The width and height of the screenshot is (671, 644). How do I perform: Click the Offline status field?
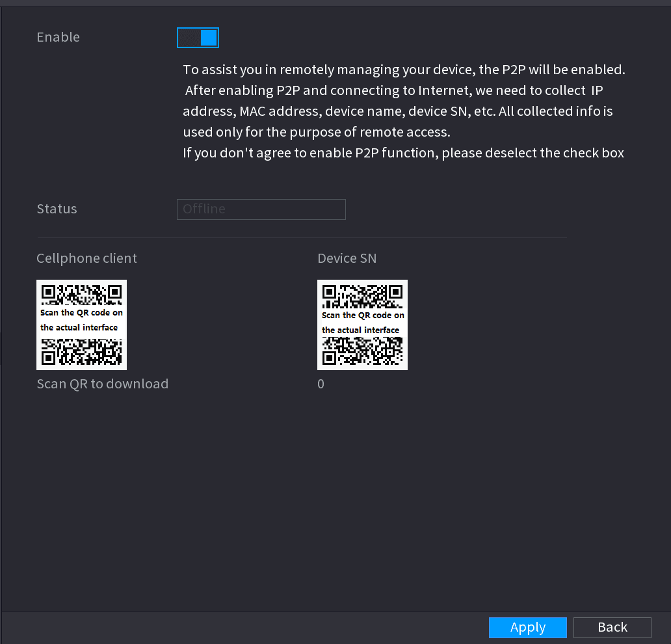pos(261,209)
